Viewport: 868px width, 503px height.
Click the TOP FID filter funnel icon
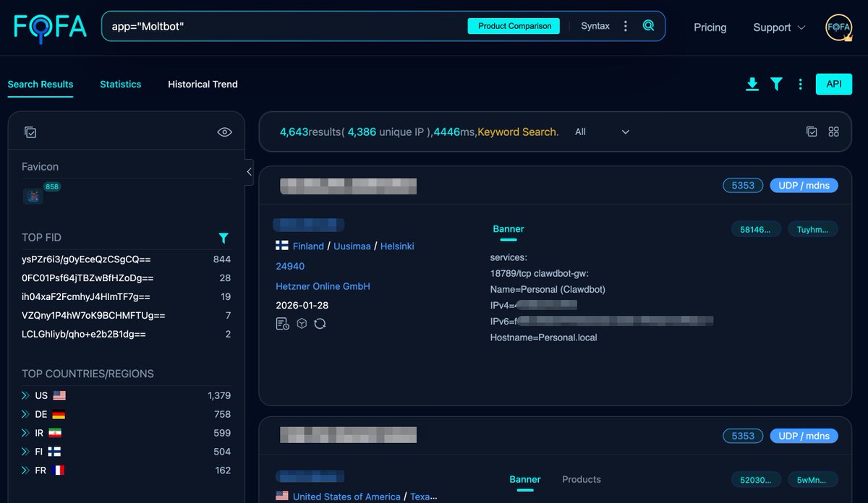[x=224, y=238]
